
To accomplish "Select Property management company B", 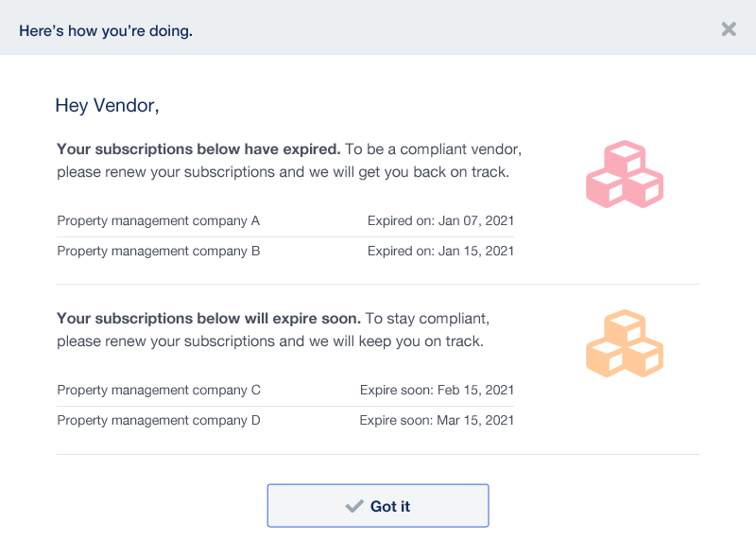I will pyautogui.click(x=158, y=252).
